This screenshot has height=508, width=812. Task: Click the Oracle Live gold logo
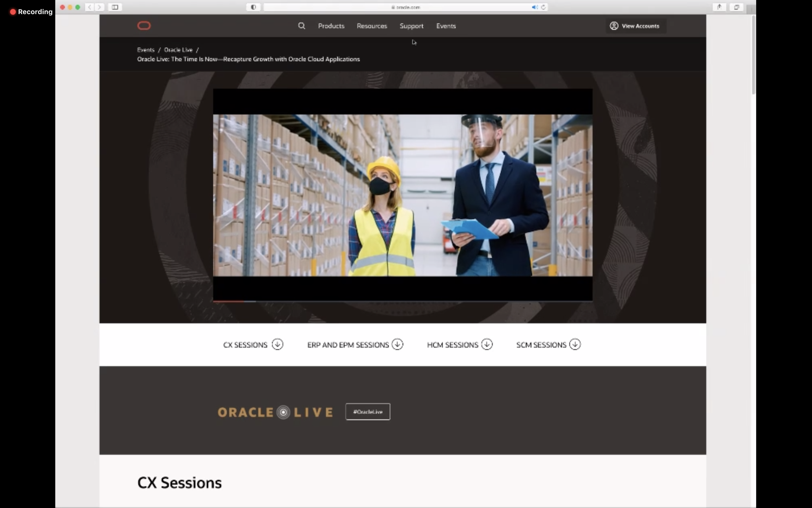coord(275,412)
